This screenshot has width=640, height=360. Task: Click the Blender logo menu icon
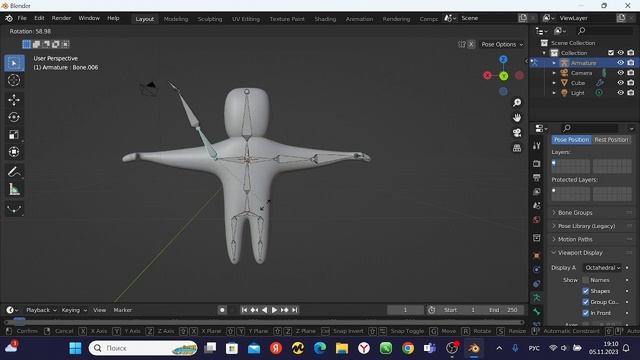click(9, 18)
